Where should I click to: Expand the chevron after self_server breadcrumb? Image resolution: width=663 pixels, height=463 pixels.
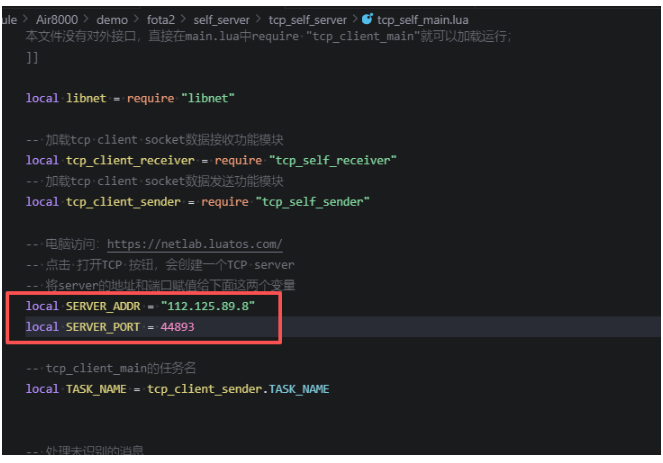tap(258, 19)
